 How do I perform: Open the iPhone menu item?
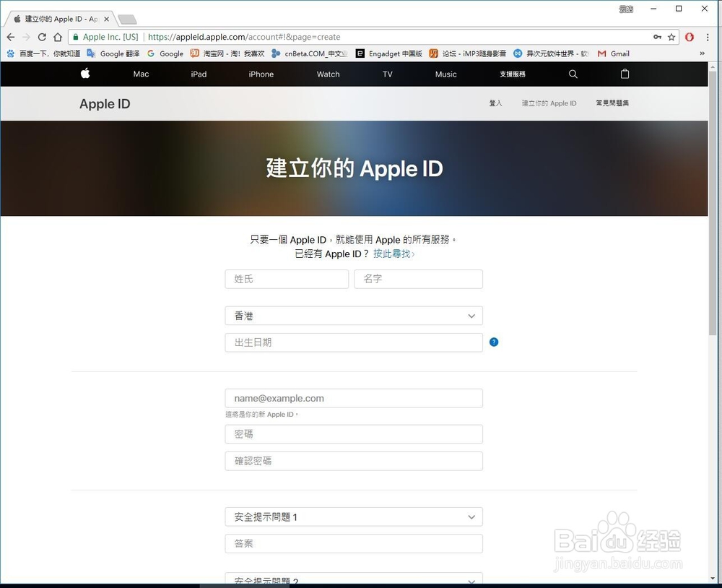261,74
